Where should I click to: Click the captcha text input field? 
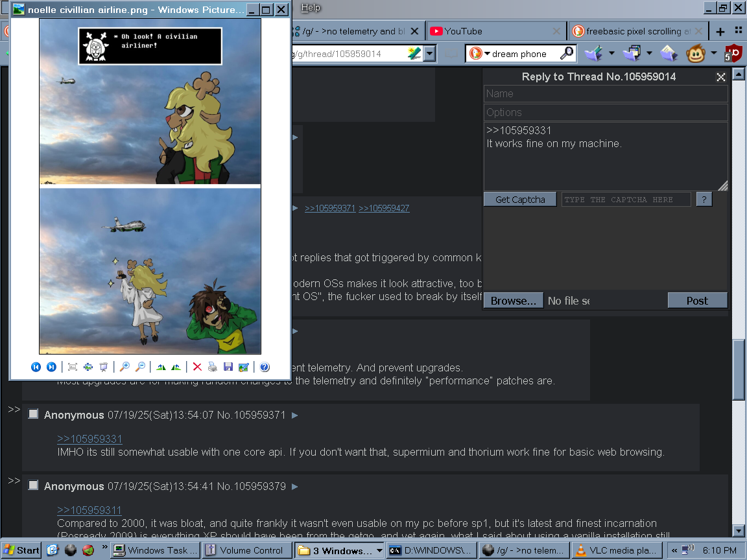click(626, 200)
